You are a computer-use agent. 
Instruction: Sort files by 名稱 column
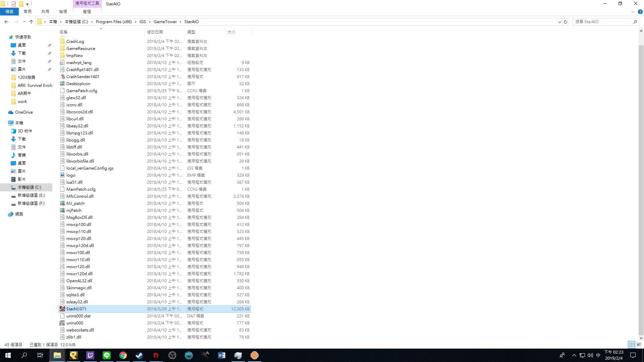(101, 32)
